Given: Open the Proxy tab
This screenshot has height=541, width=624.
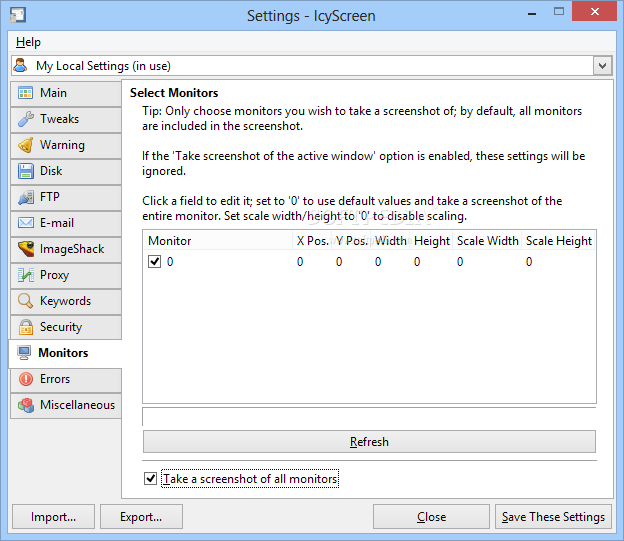Looking at the screenshot, I should pos(66,275).
